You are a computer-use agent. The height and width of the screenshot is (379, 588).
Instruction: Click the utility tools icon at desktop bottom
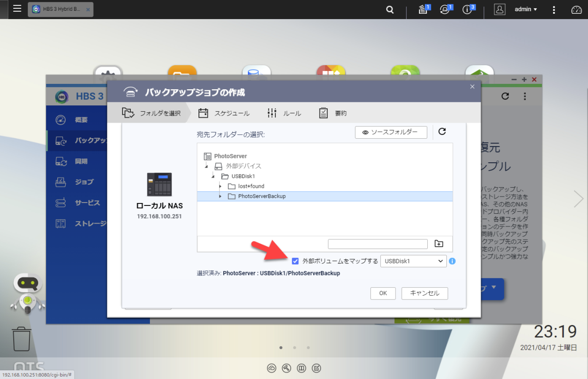(287, 368)
